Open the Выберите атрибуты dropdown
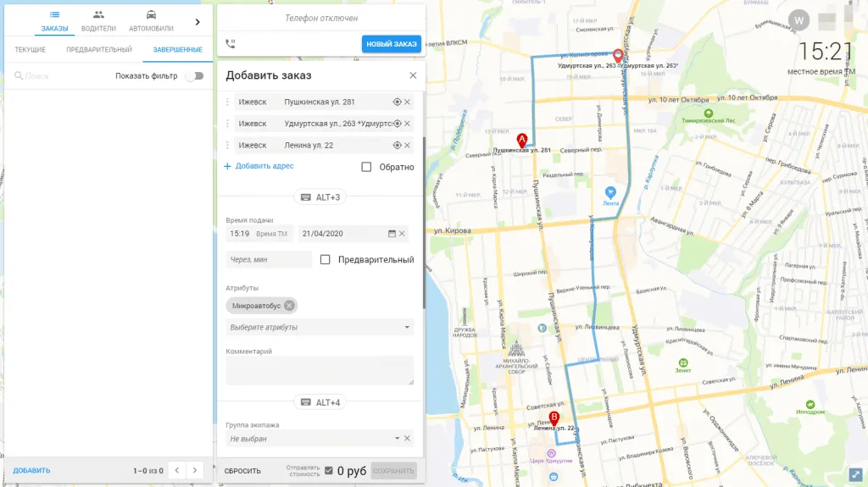 point(320,327)
